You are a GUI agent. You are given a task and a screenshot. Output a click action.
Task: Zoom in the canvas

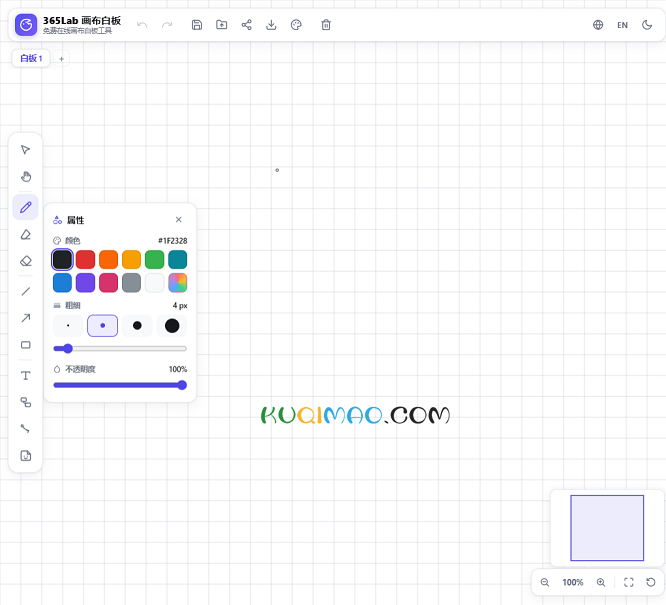[x=601, y=582]
